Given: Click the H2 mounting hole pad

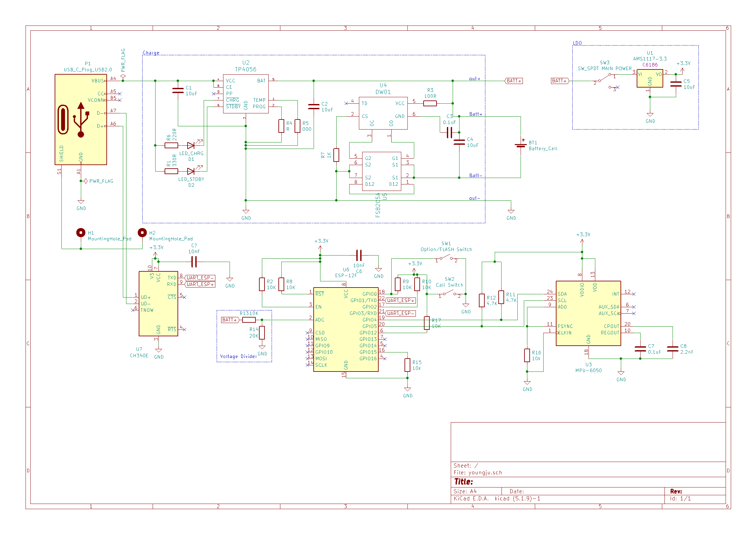Looking at the screenshot, I should (x=142, y=233).
